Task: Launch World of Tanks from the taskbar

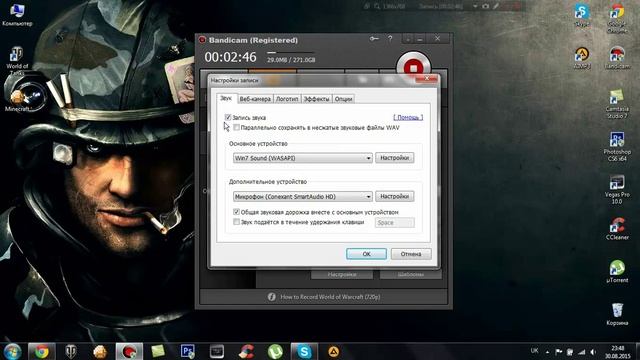Action: point(71,351)
